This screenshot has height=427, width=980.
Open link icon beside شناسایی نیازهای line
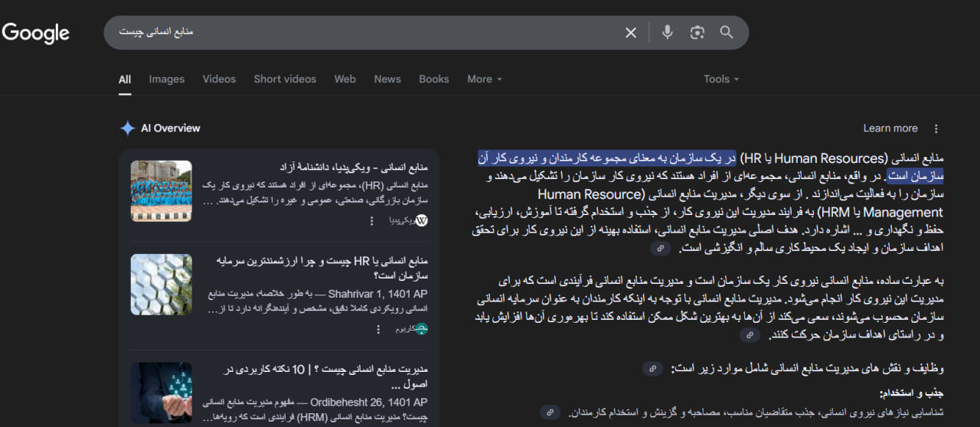tap(549, 412)
